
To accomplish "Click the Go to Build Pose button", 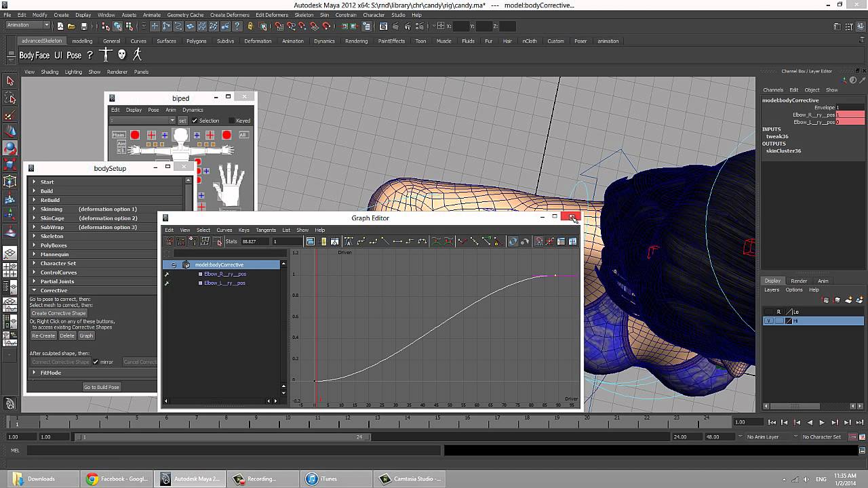I will pos(102,387).
